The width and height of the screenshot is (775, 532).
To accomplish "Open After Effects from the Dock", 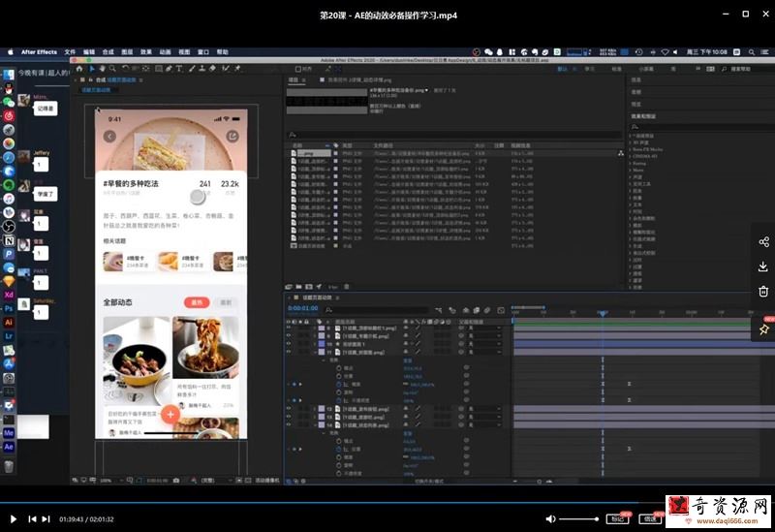I will click(x=9, y=447).
